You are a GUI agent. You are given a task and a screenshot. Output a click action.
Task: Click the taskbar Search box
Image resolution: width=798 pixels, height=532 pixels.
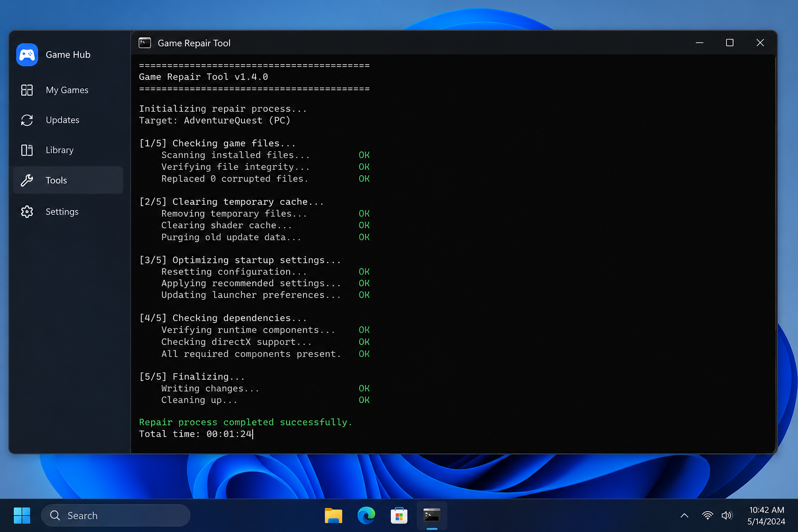tap(115, 515)
